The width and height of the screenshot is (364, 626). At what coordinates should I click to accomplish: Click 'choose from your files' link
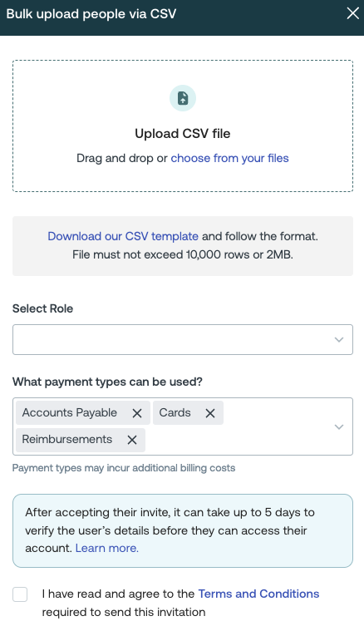[x=230, y=158]
